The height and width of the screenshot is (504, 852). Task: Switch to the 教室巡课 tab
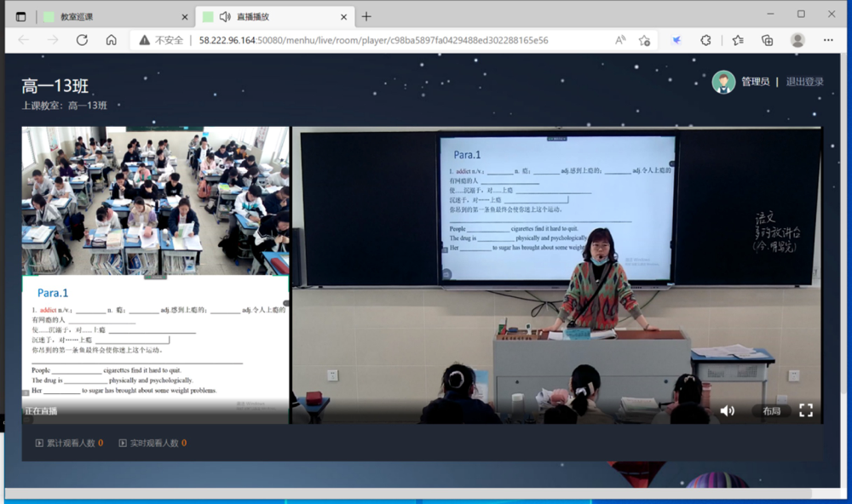[x=115, y=16]
